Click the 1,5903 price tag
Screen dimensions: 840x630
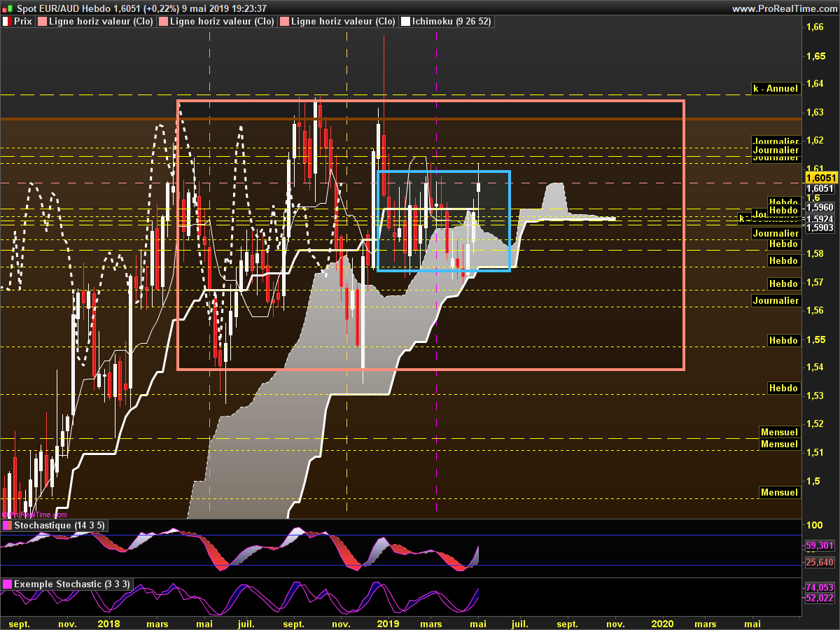tap(819, 227)
